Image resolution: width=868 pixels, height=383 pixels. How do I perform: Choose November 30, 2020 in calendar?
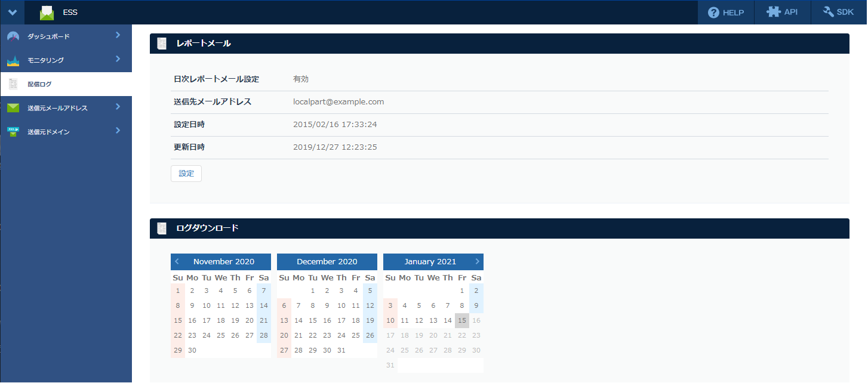click(192, 350)
